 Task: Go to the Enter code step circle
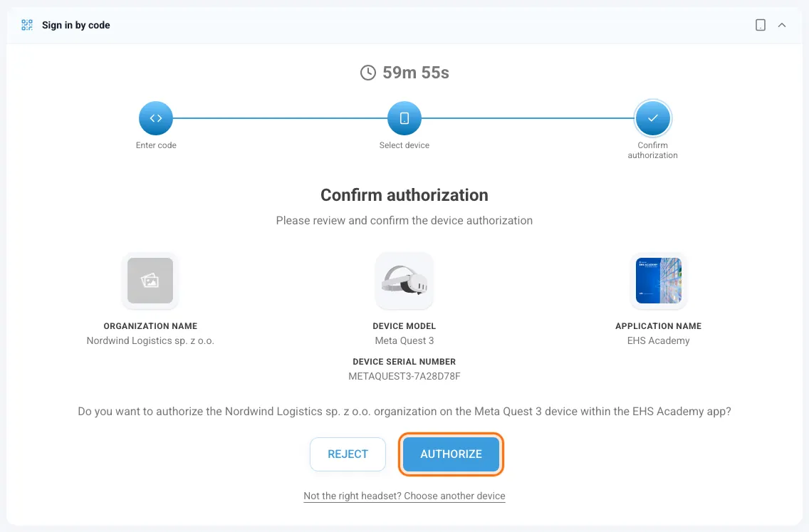point(156,118)
